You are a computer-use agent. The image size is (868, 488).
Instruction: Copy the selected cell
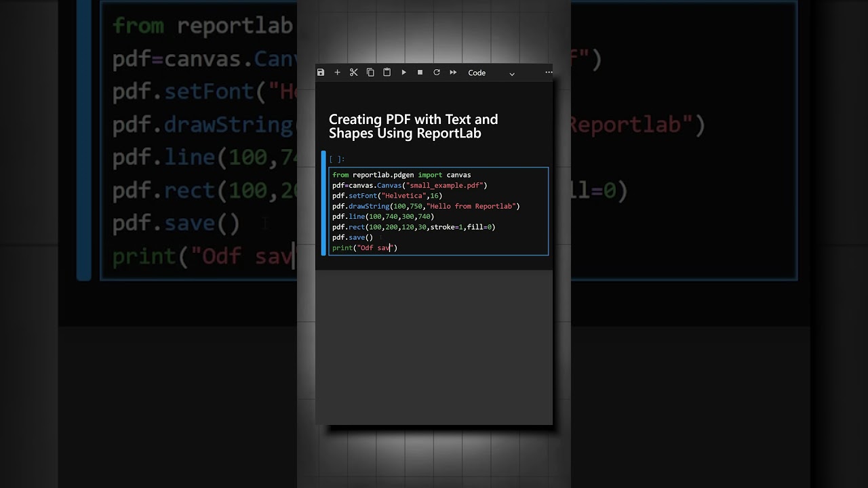[x=370, y=73]
